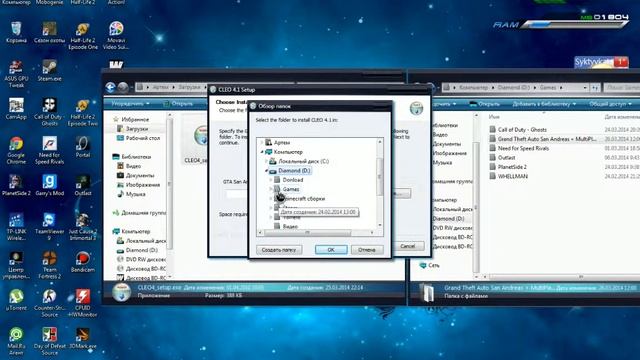Select Diamond (D:) in left Explorer sidebar

point(141,250)
